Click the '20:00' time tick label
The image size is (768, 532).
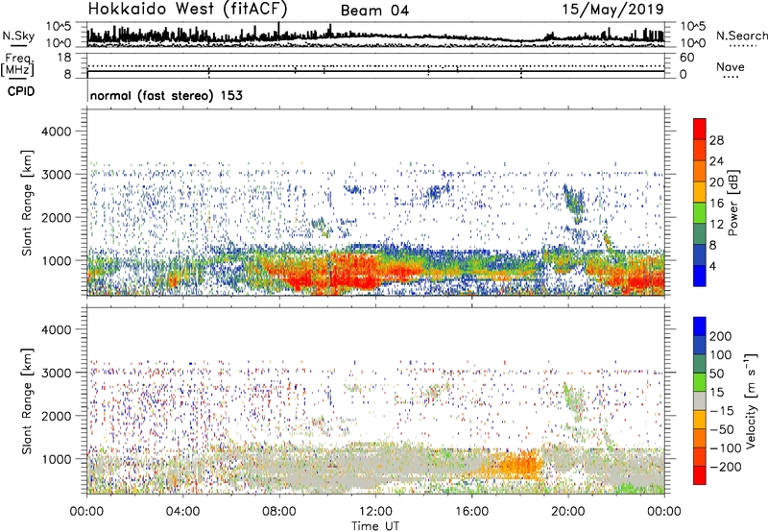tap(567, 512)
